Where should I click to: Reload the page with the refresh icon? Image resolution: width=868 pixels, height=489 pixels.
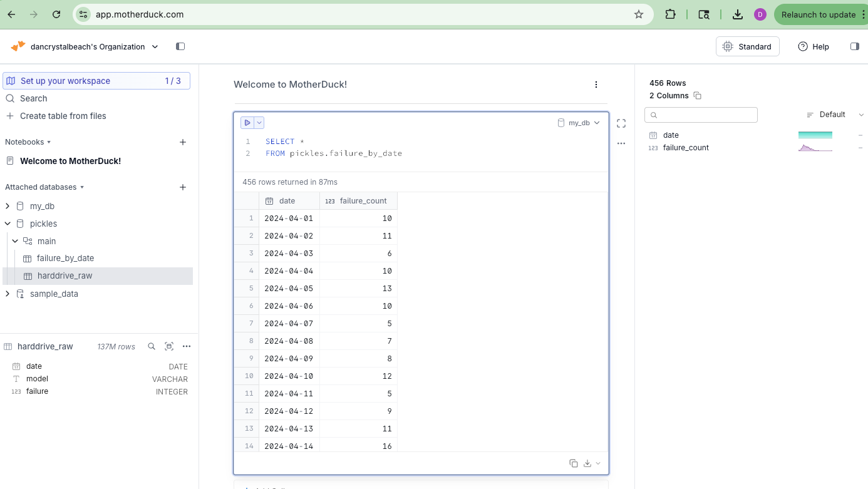[56, 14]
